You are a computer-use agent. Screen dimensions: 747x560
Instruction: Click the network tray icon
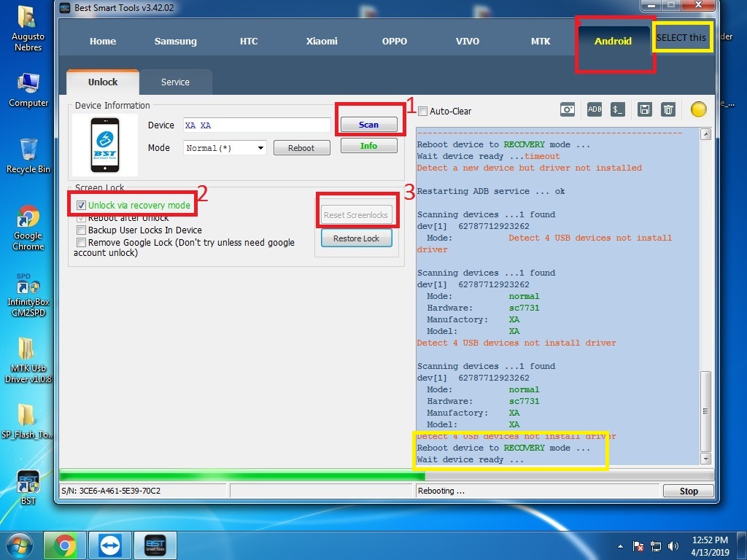(x=656, y=546)
